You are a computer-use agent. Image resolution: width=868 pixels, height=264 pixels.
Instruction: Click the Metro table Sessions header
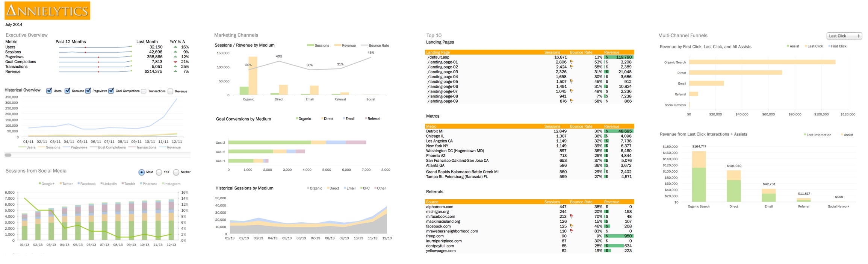point(552,126)
